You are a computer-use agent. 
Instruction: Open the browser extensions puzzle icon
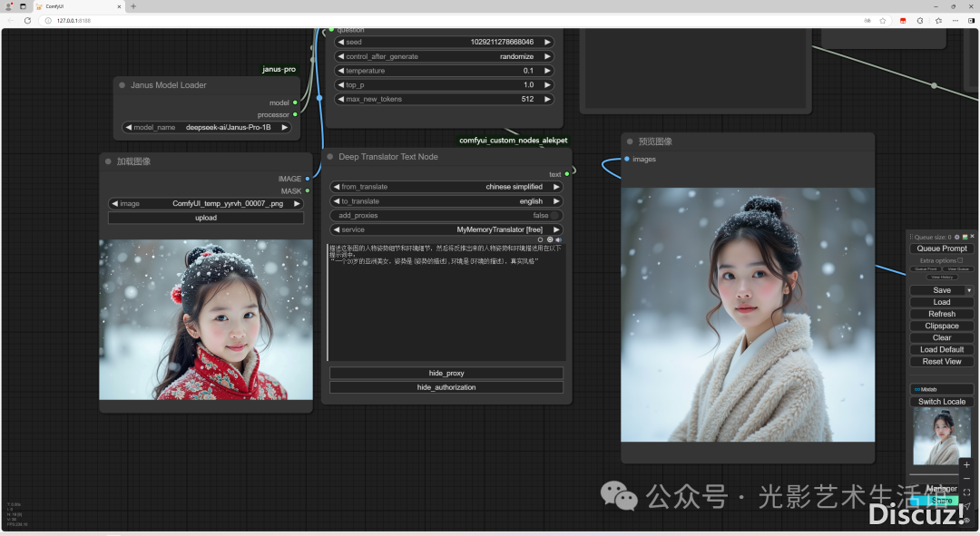(920, 21)
